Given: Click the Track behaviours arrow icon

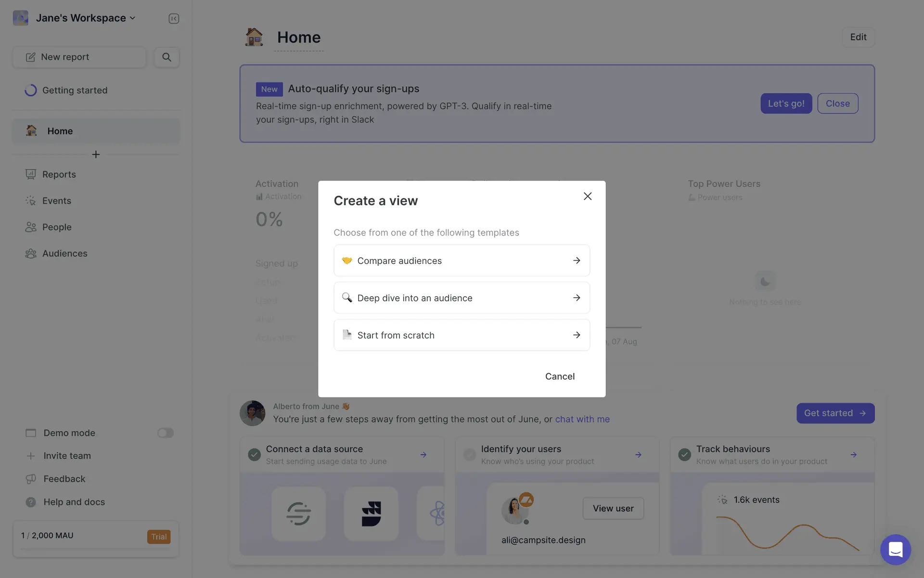Looking at the screenshot, I should pos(853,455).
